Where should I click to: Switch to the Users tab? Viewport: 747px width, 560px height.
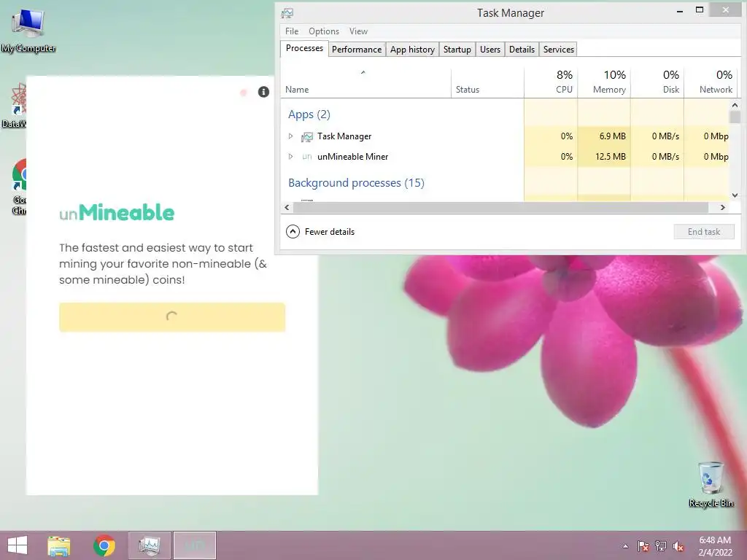pos(490,50)
